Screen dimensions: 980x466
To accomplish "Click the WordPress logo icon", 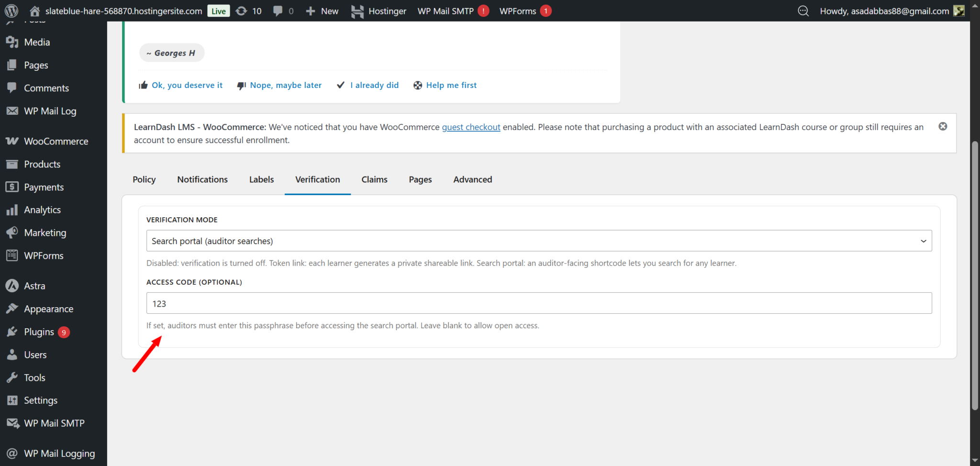I will coord(11,11).
